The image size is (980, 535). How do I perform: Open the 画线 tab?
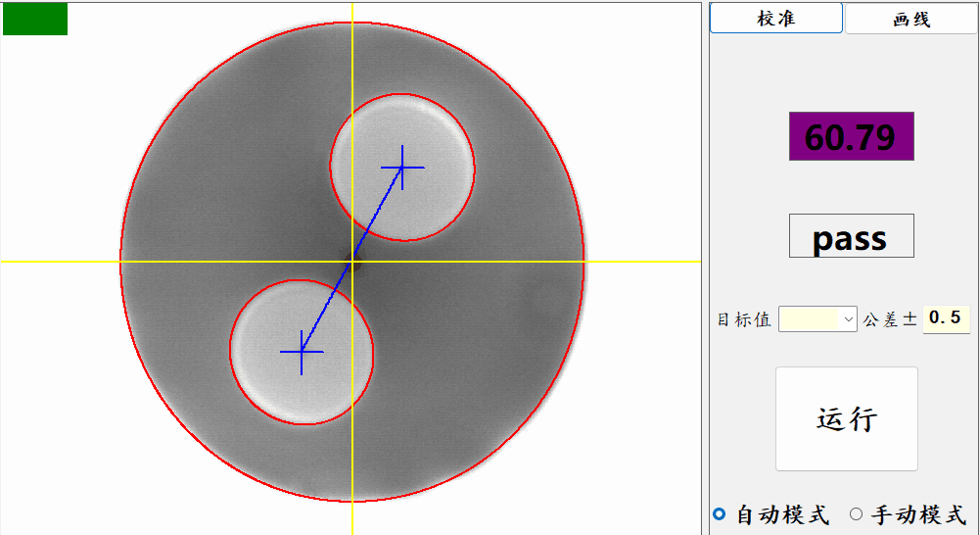911,19
